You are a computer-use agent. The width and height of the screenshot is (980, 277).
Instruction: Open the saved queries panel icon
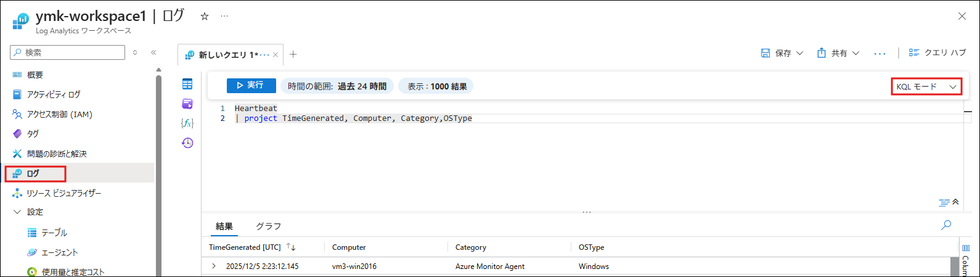[187, 104]
